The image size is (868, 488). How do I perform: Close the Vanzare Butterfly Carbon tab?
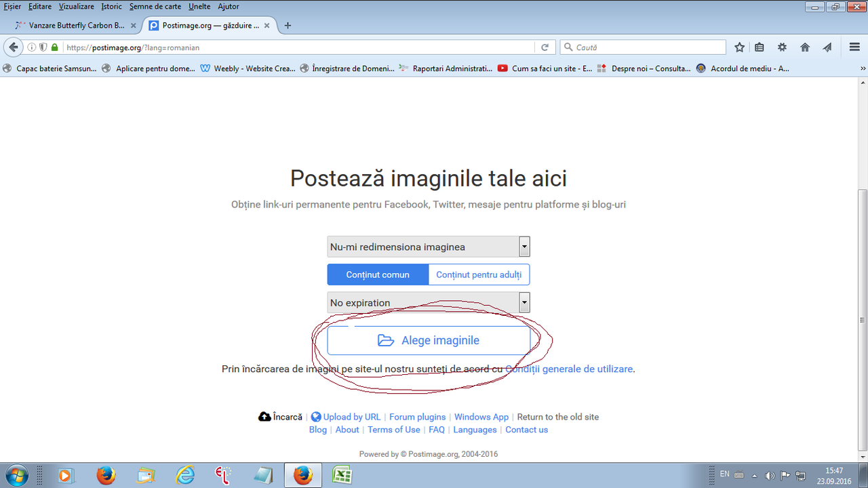[x=133, y=26]
